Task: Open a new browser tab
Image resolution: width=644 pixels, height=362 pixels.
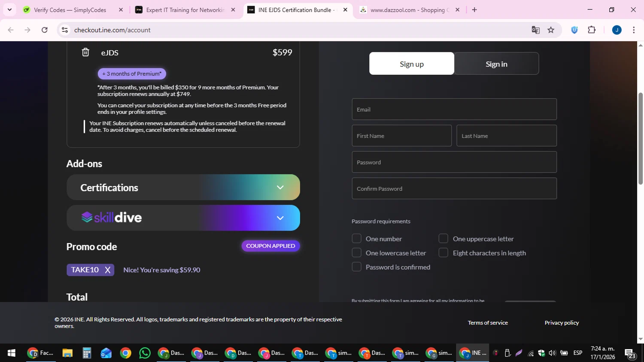Action: pyautogui.click(x=474, y=10)
